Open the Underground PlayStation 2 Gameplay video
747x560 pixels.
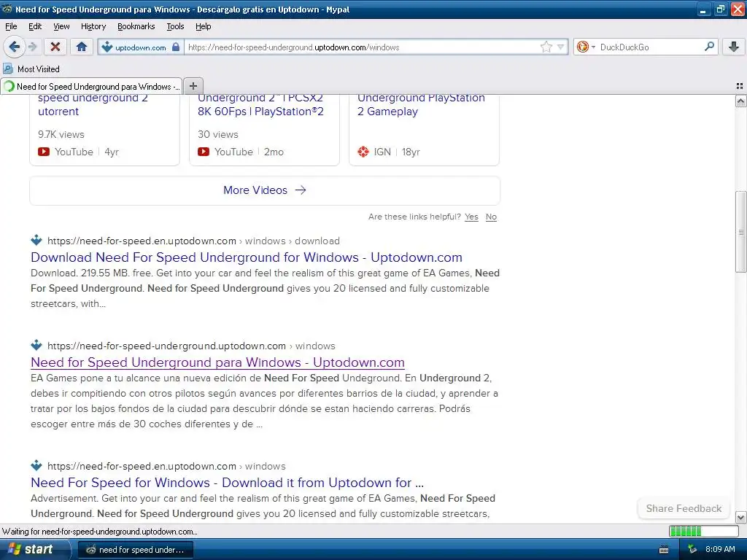[421, 105]
